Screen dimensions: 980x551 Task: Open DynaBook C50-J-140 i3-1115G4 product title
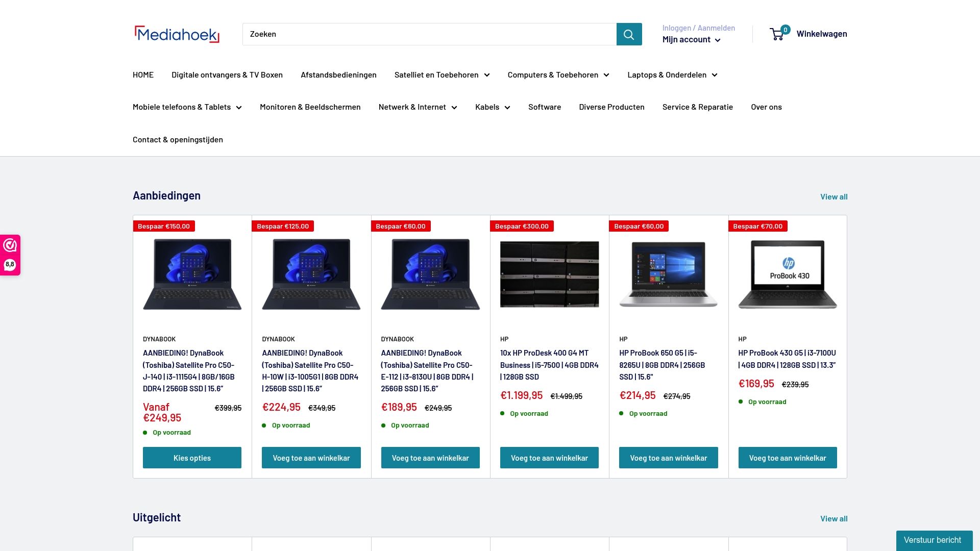point(190,371)
